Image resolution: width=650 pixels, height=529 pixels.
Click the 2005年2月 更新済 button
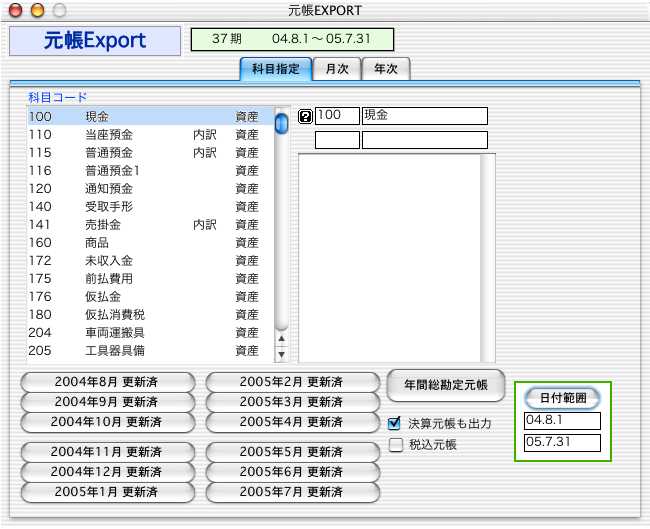coord(292,381)
